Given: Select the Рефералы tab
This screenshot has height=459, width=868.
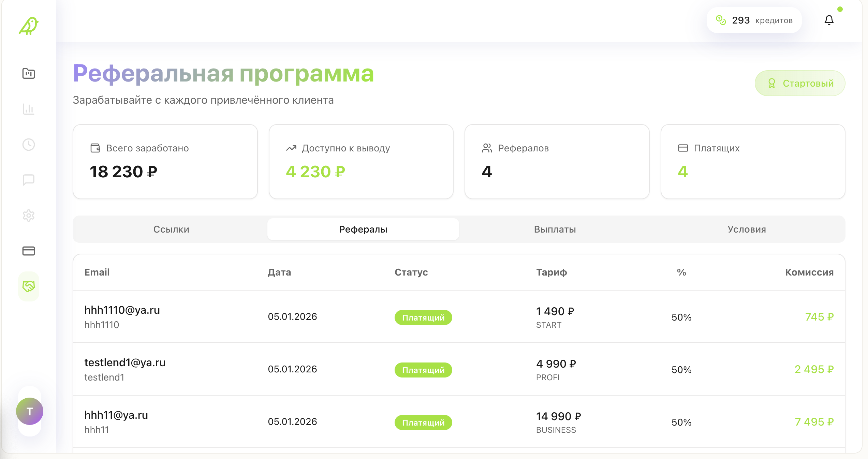Looking at the screenshot, I should tap(363, 229).
